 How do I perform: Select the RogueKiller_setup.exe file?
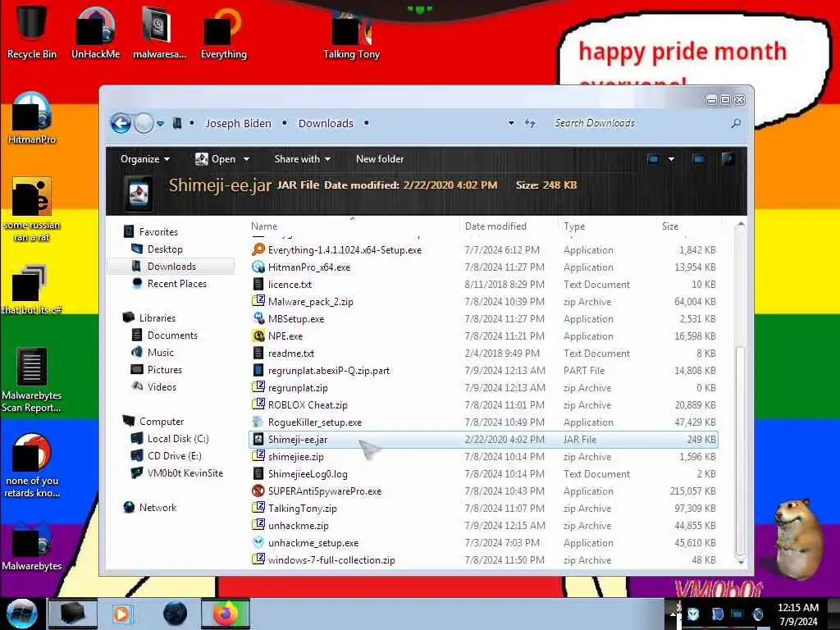pos(483,422)
